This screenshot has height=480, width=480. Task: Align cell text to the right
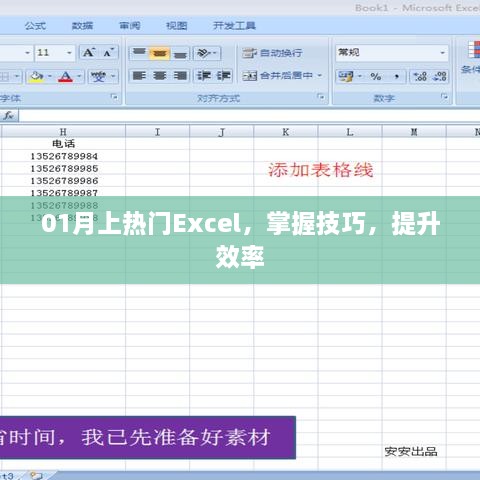(180, 76)
